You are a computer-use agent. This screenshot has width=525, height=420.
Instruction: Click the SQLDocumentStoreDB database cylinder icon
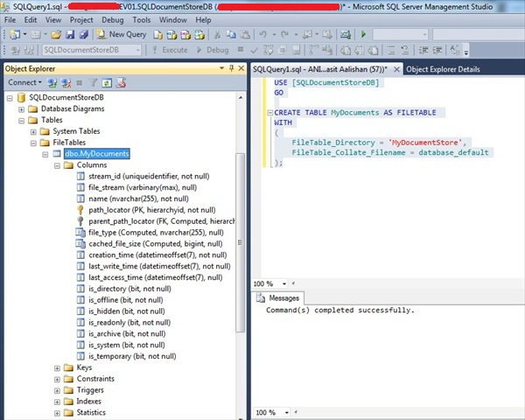(20, 97)
